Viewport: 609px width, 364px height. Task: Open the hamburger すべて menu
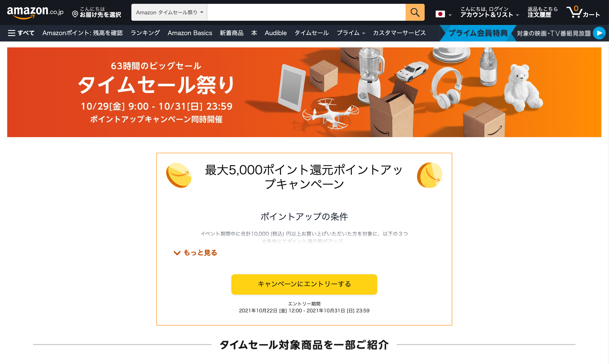[x=21, y=33]
